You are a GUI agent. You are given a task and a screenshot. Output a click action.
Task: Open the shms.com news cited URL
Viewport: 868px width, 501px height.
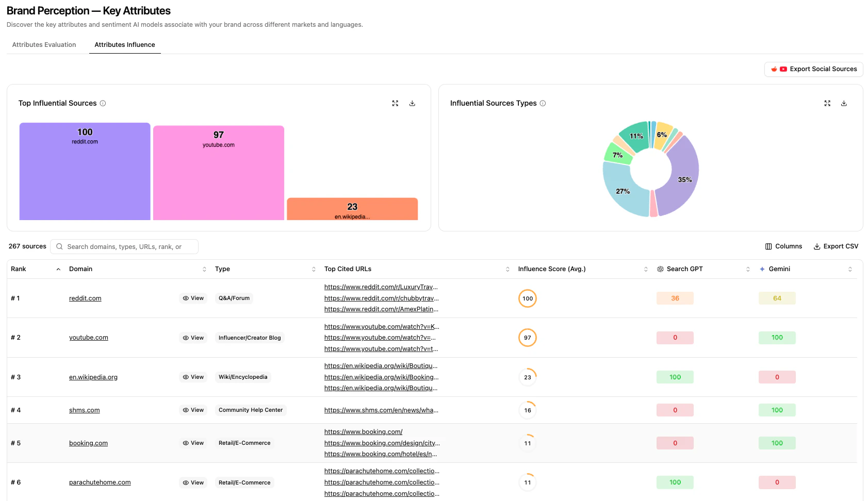pos(382,410)
